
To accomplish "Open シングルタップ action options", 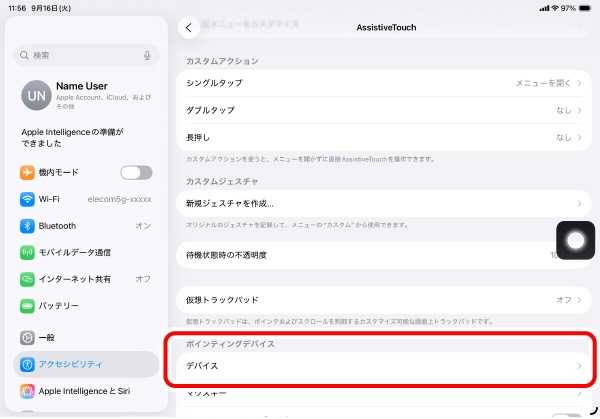I will pos(380,82).
